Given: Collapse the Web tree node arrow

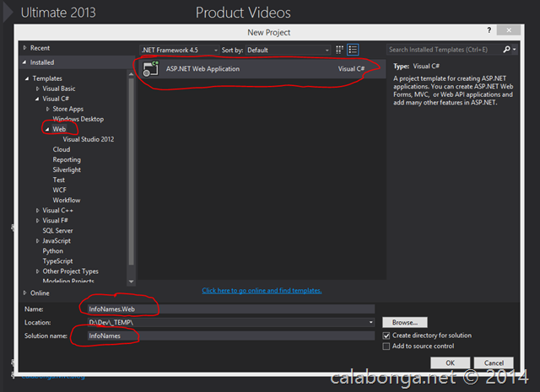Looking at the screenshot, I should pos(47,129).
